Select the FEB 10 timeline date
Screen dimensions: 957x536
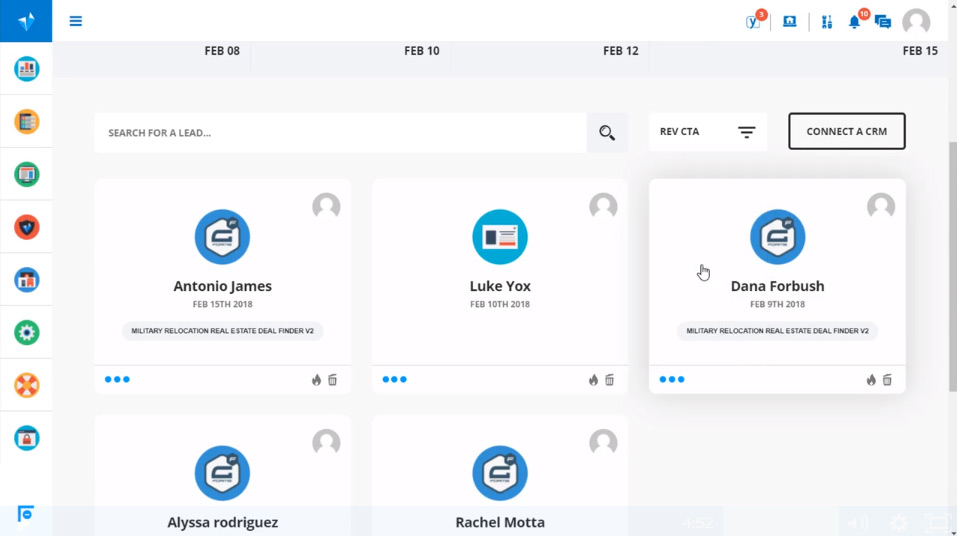[422, 51]
